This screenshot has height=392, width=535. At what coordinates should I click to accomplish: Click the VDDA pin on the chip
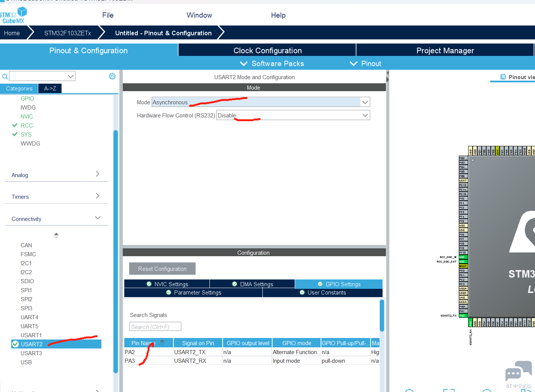(x=463, y=302)
